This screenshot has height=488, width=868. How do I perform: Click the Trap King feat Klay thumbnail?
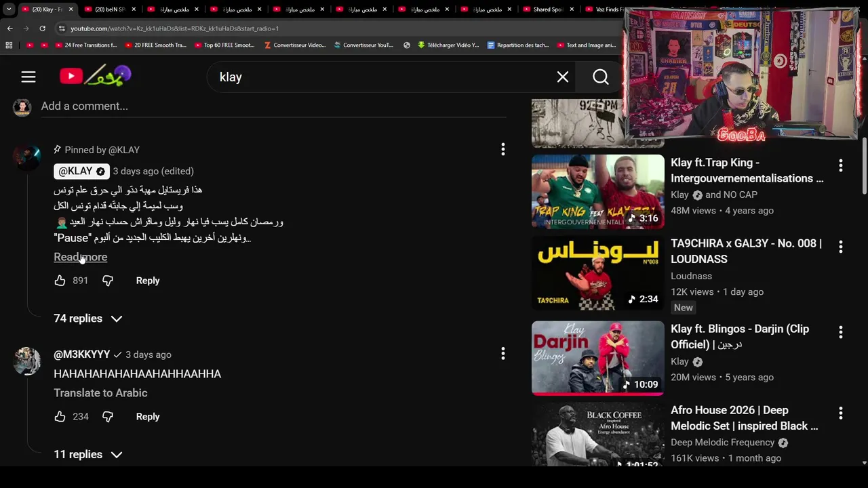click(597, 191)
